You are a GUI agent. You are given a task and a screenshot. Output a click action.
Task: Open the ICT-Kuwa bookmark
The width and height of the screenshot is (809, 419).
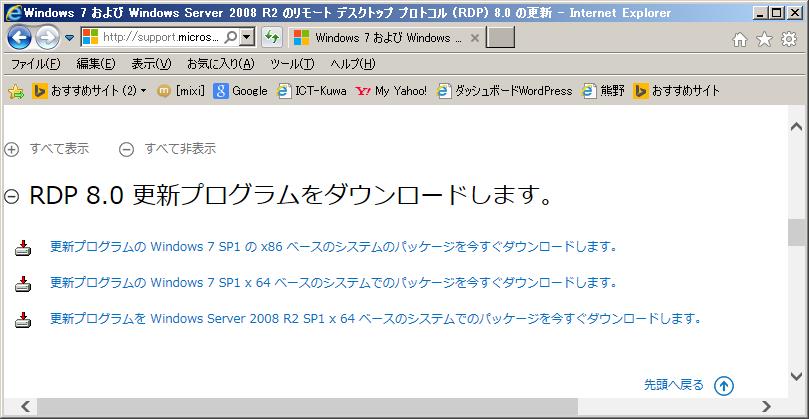(x=311, y=91)
